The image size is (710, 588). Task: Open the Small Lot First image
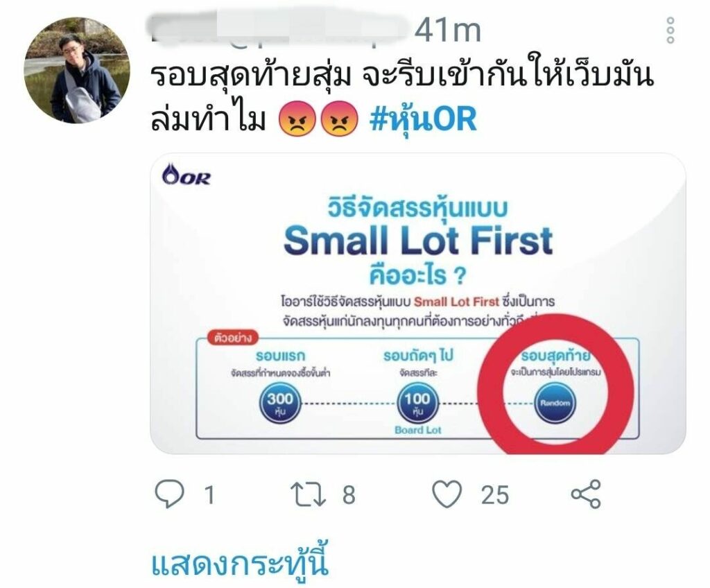click(x=417, y=304)
